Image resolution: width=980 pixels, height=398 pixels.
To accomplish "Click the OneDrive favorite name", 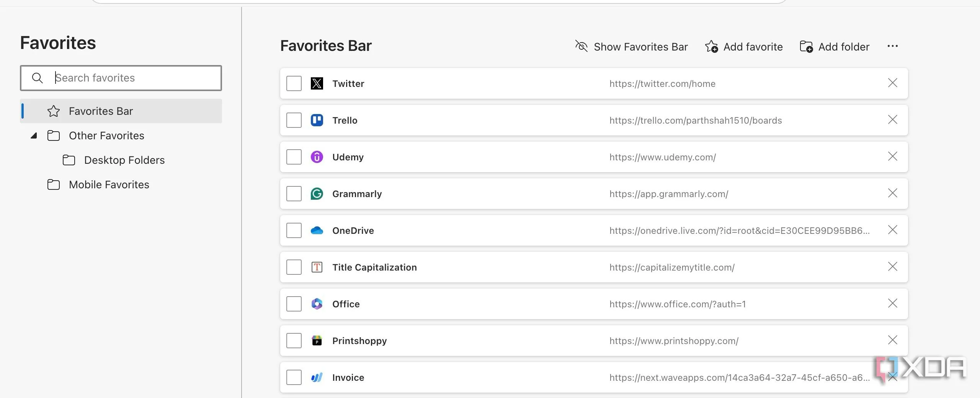I will (x=353, y=230).
